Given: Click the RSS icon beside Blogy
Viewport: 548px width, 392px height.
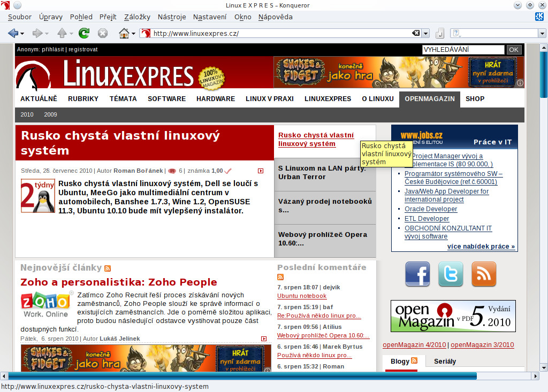Looking at the screenshot, I should point(415,360).
